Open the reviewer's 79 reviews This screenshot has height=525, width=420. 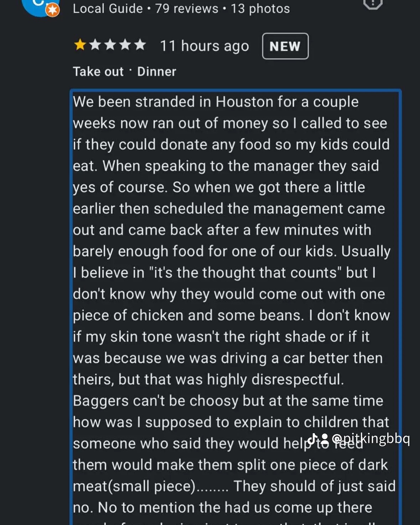[x=187, y=8]
